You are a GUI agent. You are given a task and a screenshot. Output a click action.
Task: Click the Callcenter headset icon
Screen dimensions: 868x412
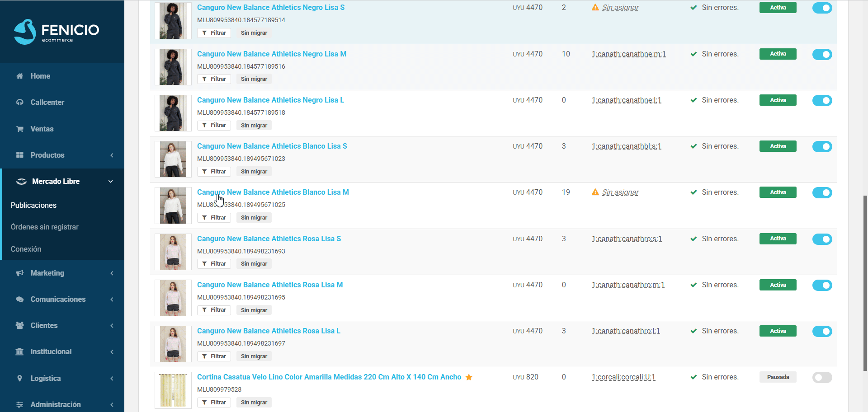(x=20, y=102)
